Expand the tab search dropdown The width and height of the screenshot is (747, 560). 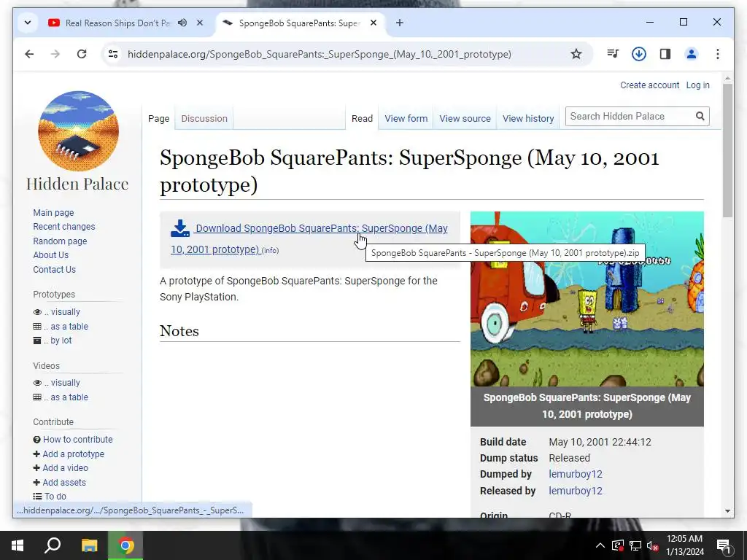coord(28,23)
